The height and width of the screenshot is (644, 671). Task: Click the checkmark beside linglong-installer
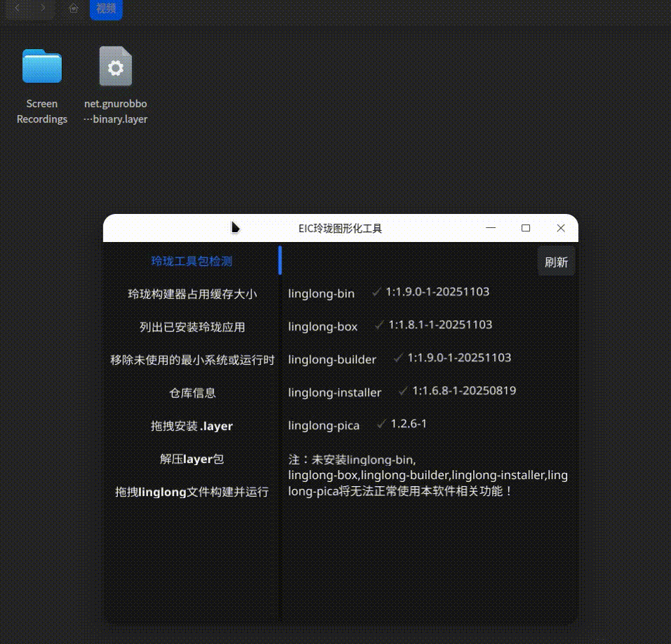point(403,391)
